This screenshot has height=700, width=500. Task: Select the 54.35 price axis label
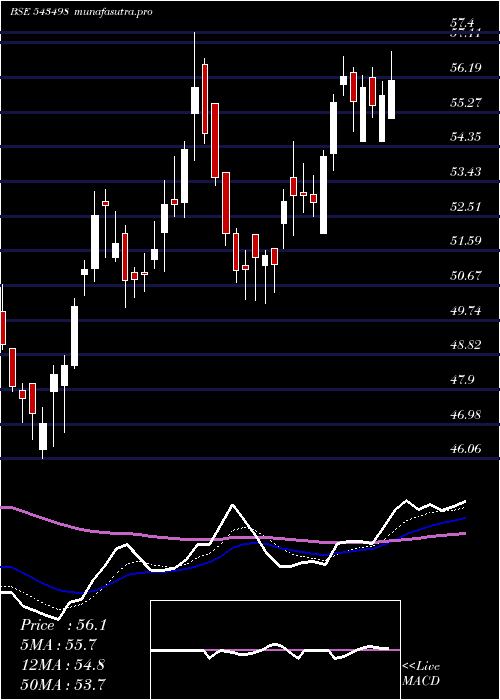pyautogui.click(x=466, y=137)
